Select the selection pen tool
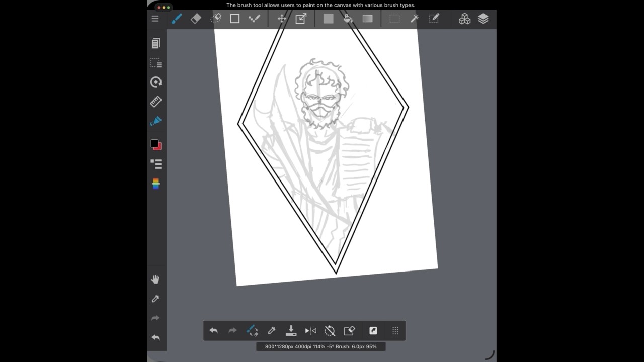 coord(434,19)
